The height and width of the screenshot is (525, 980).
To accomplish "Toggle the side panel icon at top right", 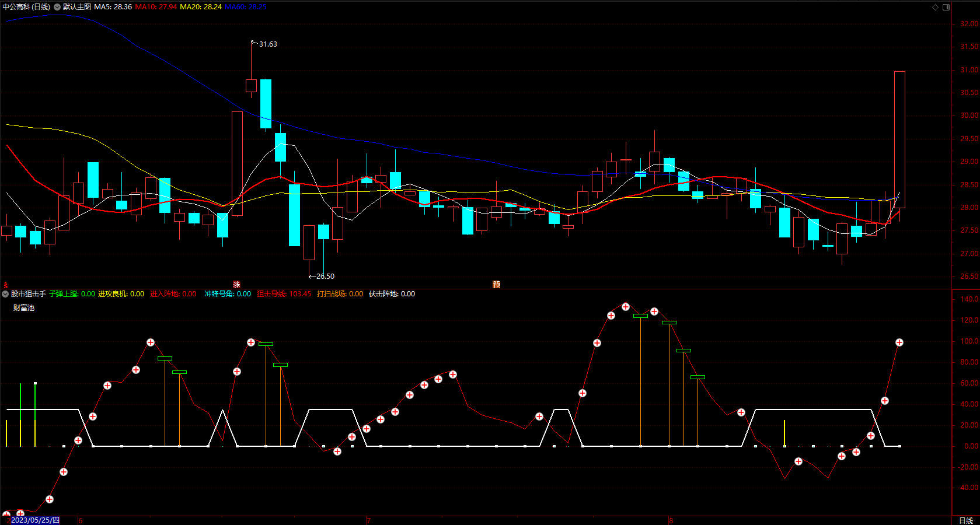I will (946, 7).
